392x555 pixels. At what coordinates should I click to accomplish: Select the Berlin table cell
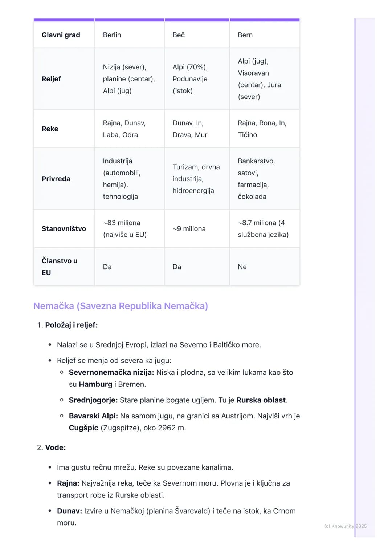tap(129, 35)
